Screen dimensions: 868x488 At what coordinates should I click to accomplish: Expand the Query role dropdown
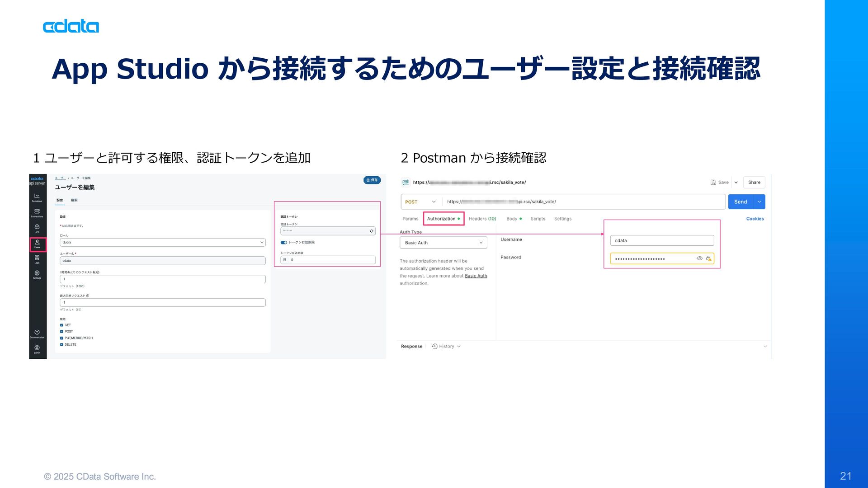(x=163, y=242)
